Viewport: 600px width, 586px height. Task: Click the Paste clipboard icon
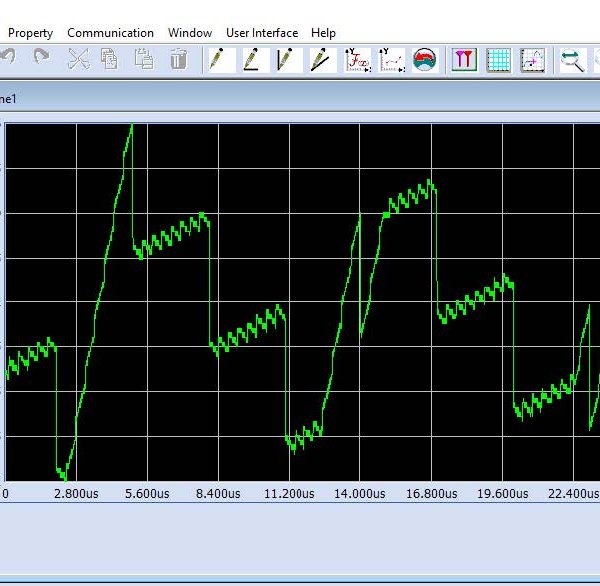[144, 60]
